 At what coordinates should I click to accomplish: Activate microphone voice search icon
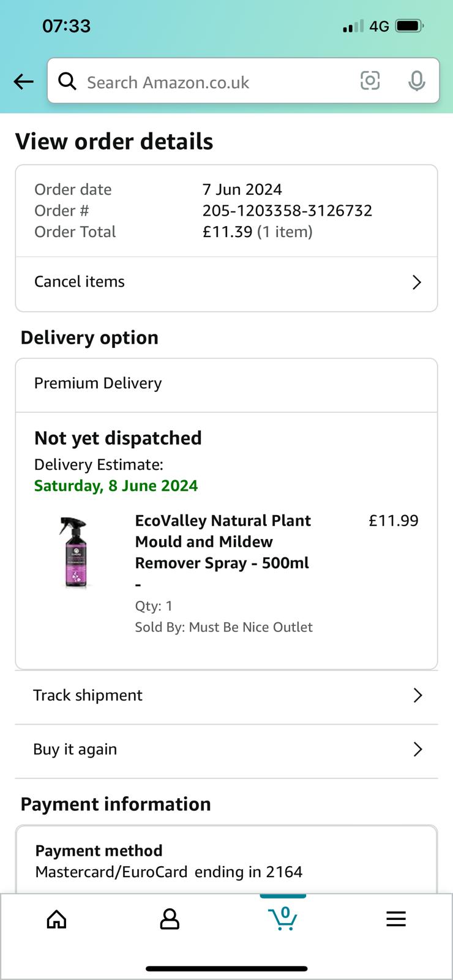tap(417, 81)
